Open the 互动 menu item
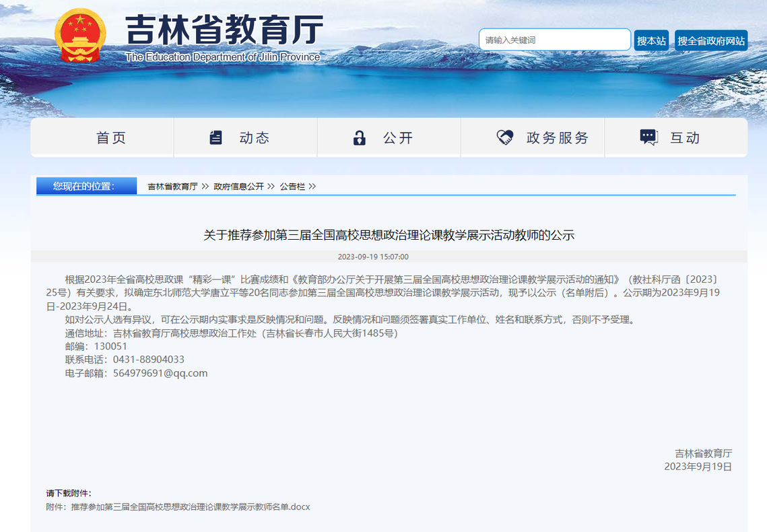767x532 pixels. pos(685,138)
